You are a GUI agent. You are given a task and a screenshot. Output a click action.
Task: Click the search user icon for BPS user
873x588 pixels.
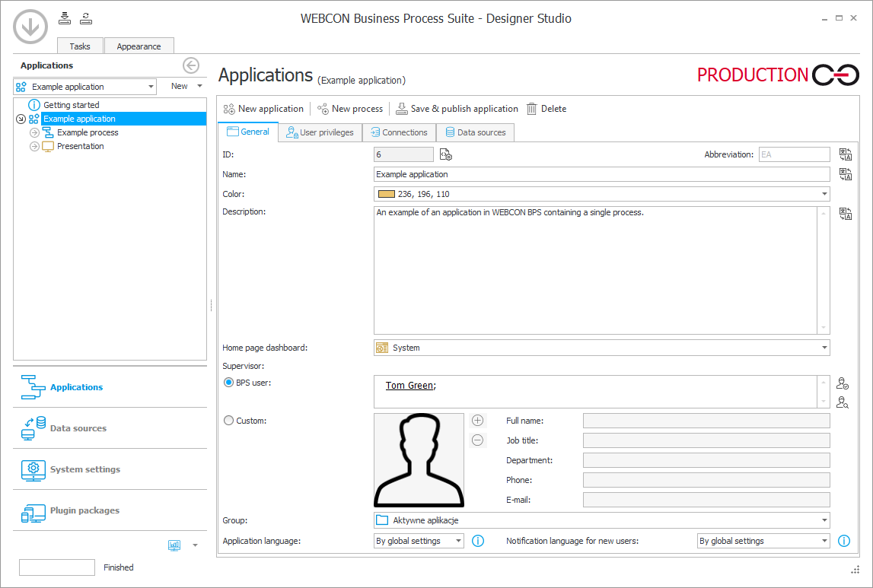click(843, 402)
